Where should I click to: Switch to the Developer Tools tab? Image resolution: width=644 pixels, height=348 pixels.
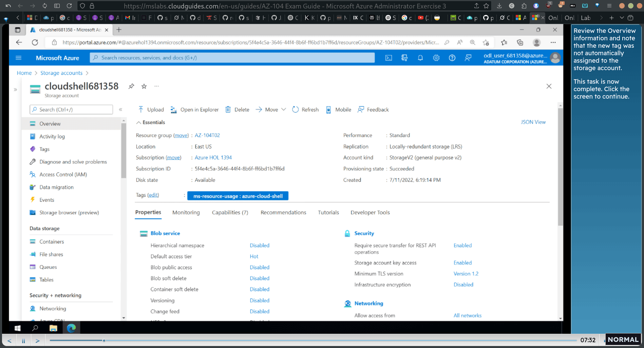(370, 212)
